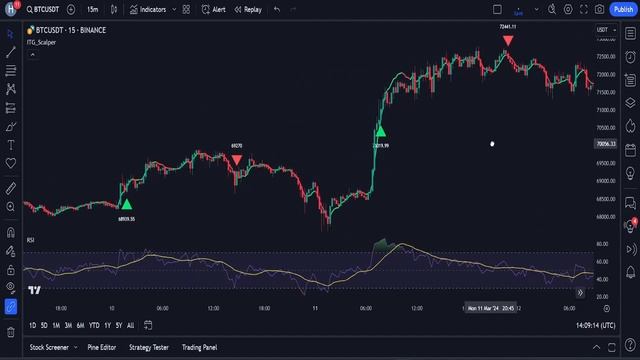The image size is (640, 360).
Task: Take a chart snapshot with camera
Action: pyautogui.click(x=599, y=9)
